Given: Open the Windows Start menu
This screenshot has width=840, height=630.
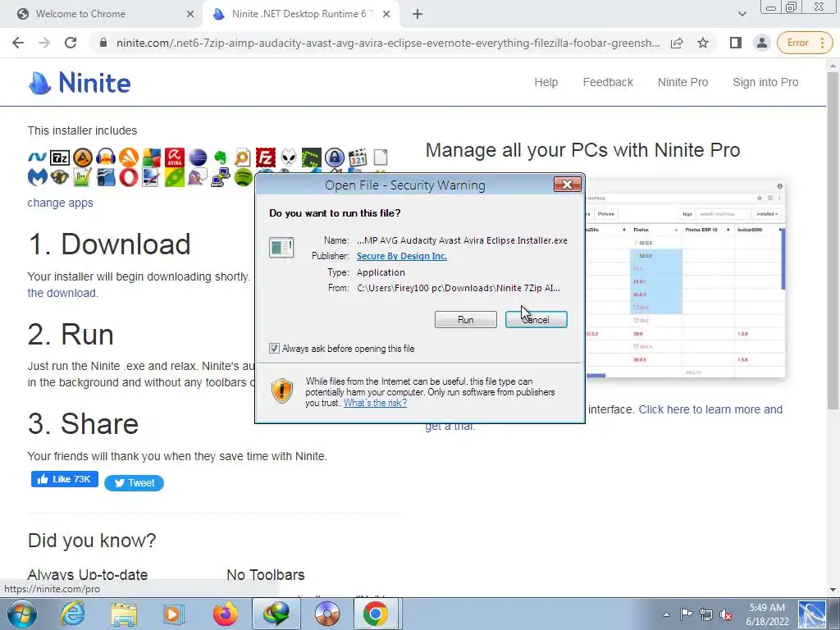Looking at the screenshot, I should [x=21, y=614].
